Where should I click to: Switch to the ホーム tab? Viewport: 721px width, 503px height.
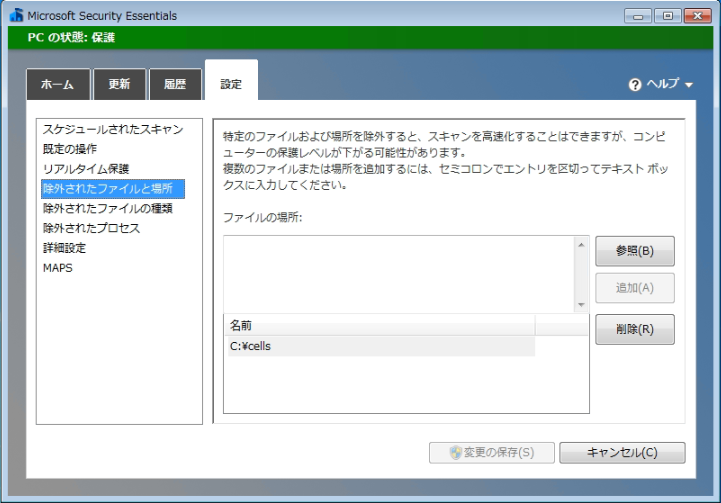pyautogui.click(x=58, y=84)
